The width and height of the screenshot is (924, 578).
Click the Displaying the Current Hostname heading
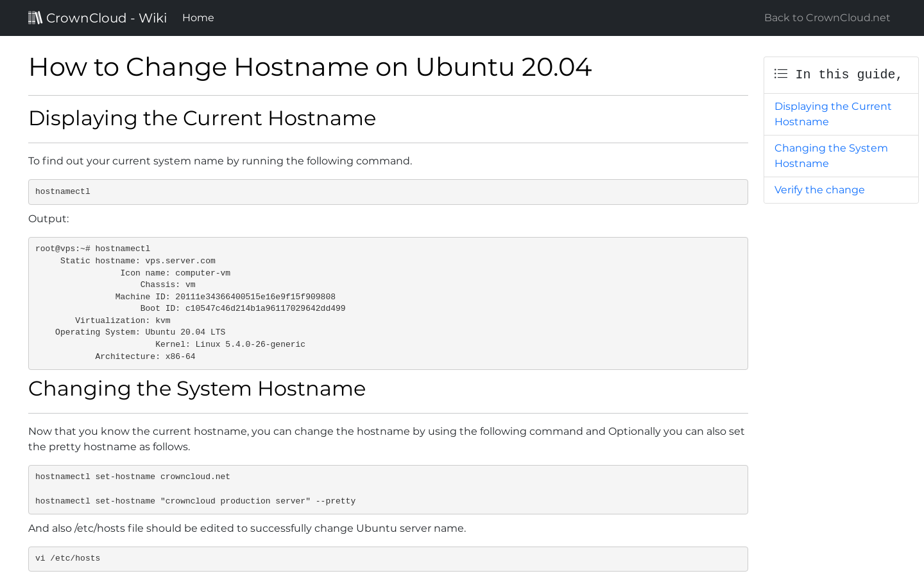pos(202,118)
